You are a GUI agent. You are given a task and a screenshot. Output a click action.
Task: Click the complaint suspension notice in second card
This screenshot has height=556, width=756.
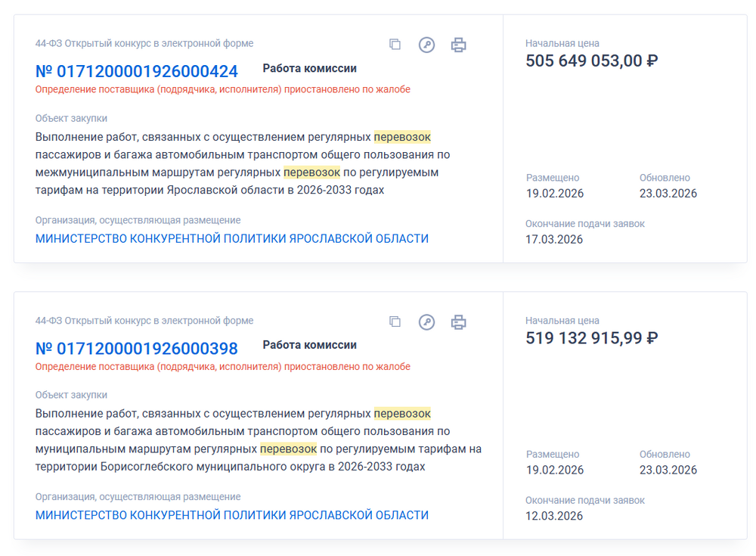tap(222, 366)
